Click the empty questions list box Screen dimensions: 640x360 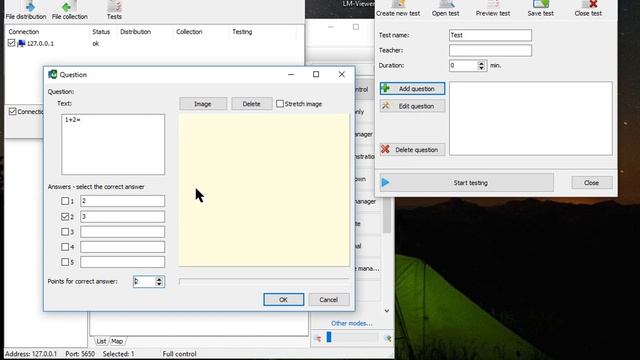pyautogui.click(x=531, y=118)
